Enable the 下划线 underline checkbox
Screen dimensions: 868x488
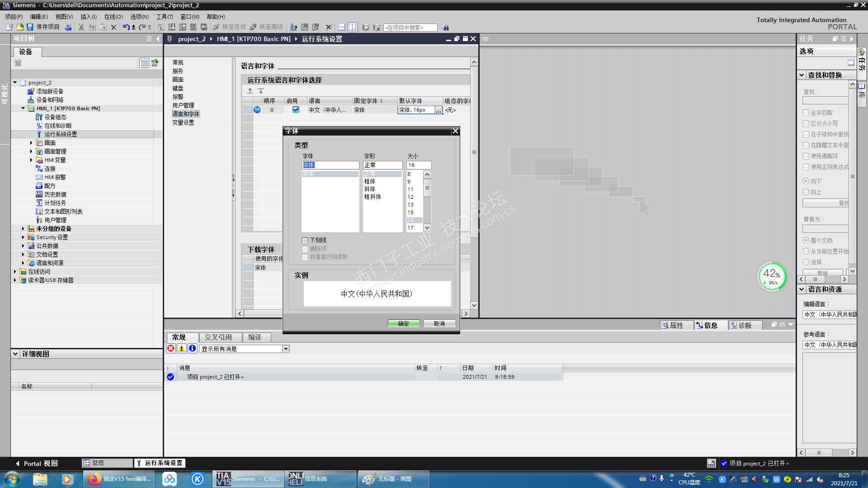coord(305,240)
